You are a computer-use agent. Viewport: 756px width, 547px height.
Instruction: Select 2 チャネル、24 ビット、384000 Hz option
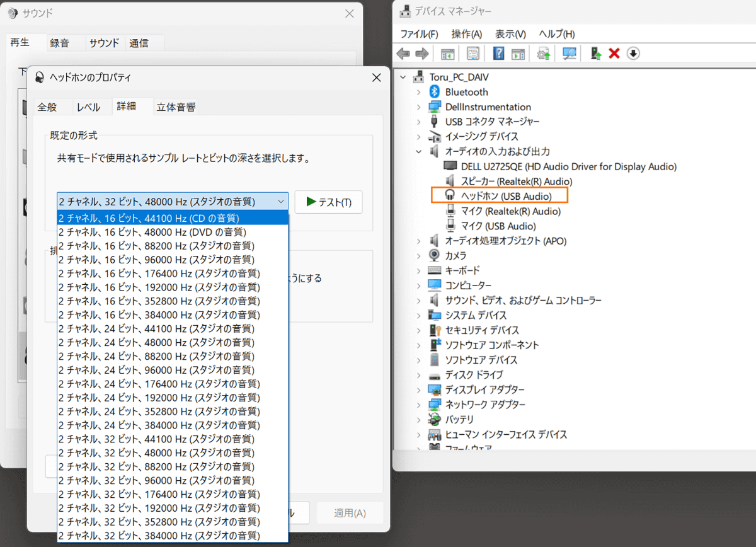click(173, 425)
